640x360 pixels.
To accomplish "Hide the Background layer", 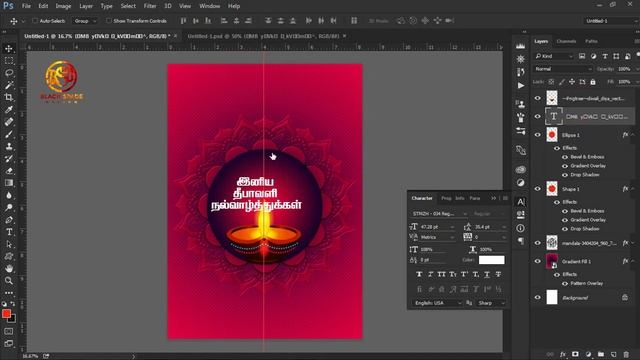I will (538, 298).
